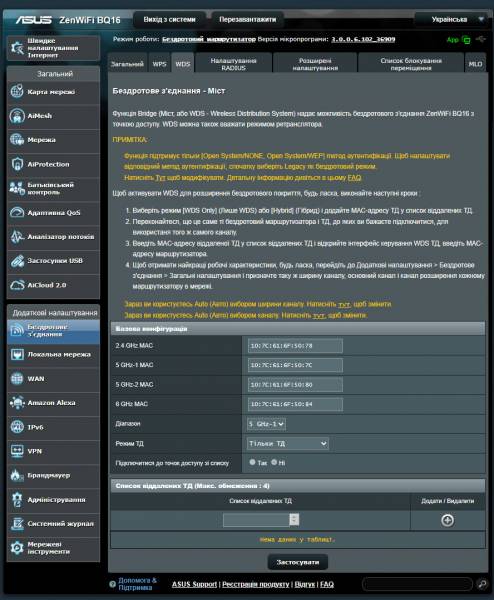
Task: Click the search magnifier icon at bottom
Action: (482, 584)
